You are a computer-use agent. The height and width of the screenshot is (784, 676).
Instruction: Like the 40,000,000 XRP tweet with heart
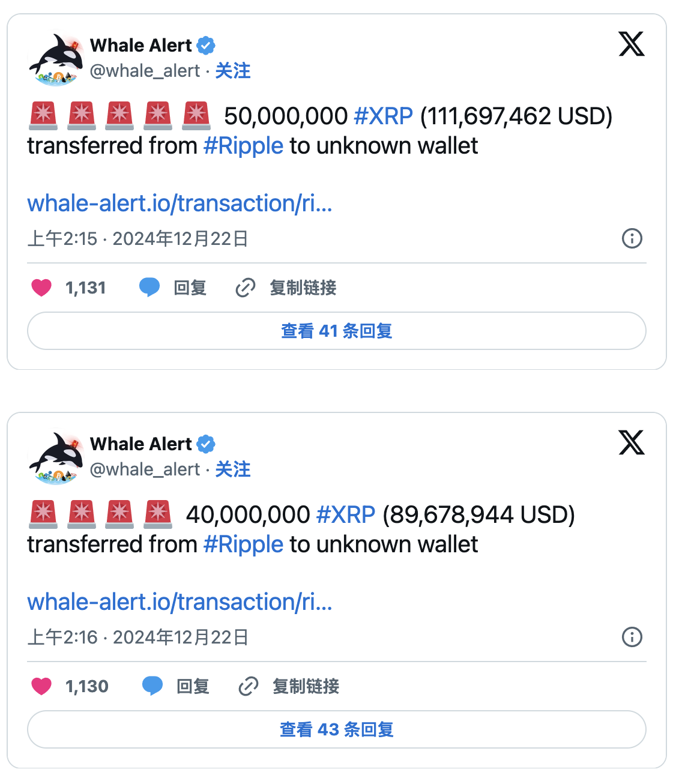41,686
